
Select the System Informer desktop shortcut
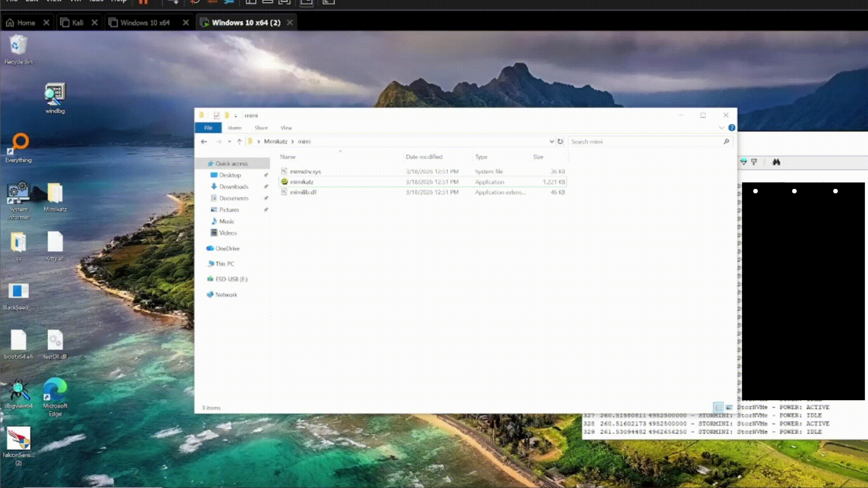point(19,201)
